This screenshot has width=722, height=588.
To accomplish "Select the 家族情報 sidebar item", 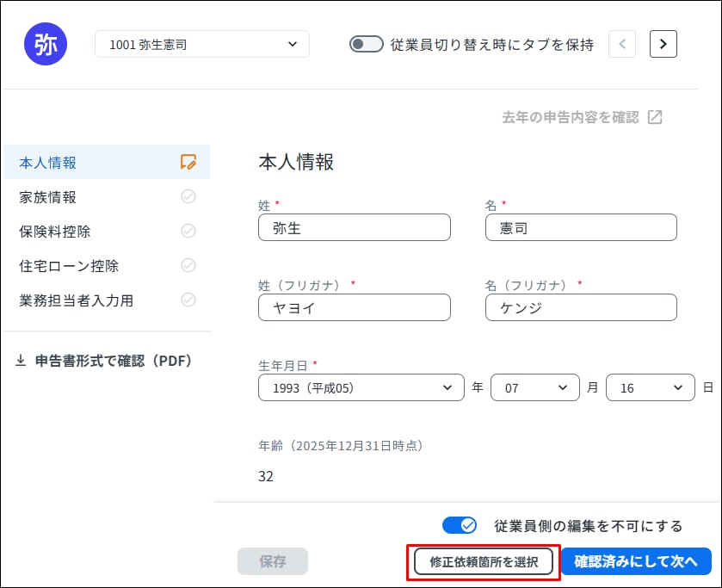I will [48, 197].
